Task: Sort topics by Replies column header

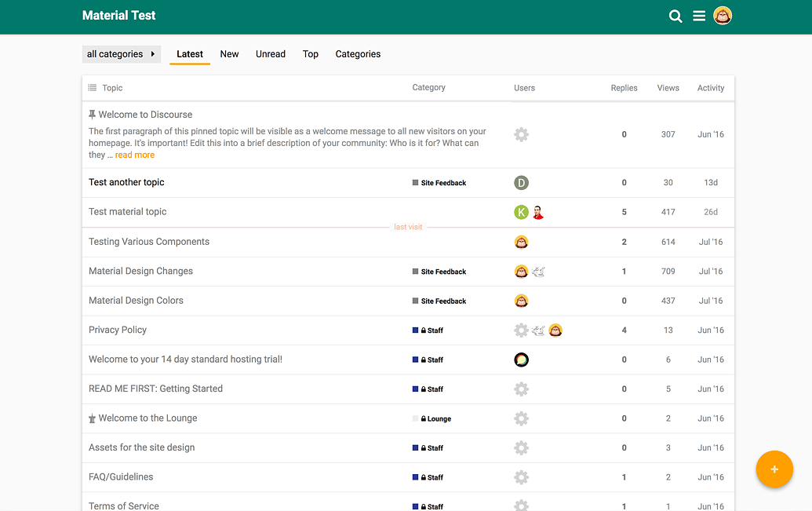Action: click(x=624, y=88)
